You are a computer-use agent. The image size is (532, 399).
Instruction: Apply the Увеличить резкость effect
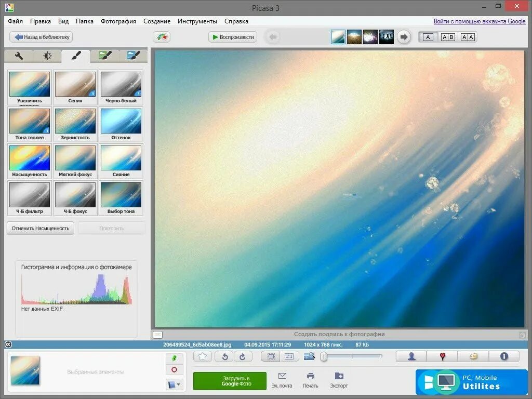click(x=30, y=87)
